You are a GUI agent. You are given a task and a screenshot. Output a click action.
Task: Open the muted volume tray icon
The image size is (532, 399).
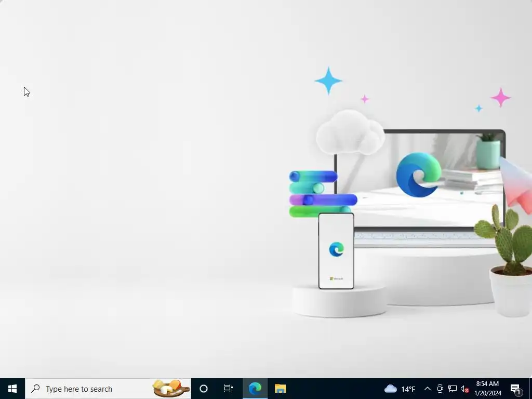point(464,389)
